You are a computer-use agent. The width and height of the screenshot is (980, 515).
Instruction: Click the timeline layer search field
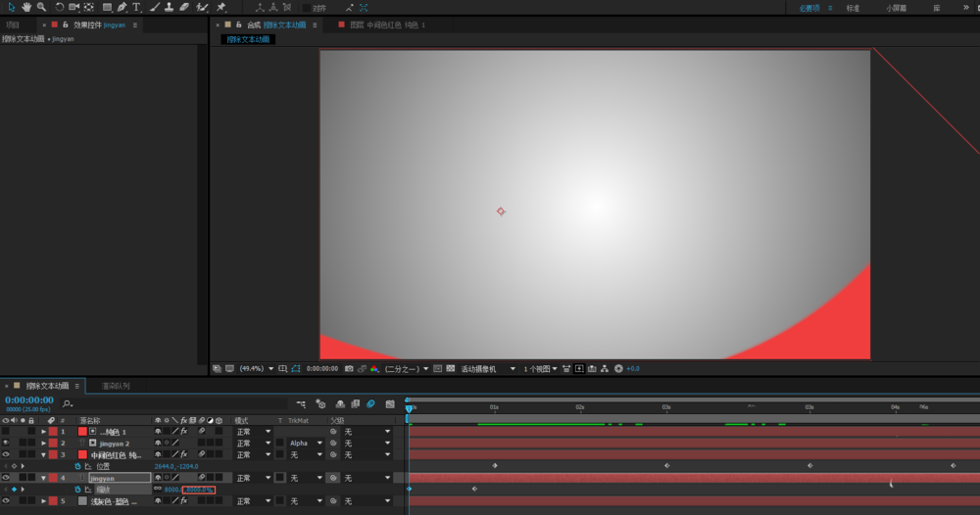tap(175, 404)
